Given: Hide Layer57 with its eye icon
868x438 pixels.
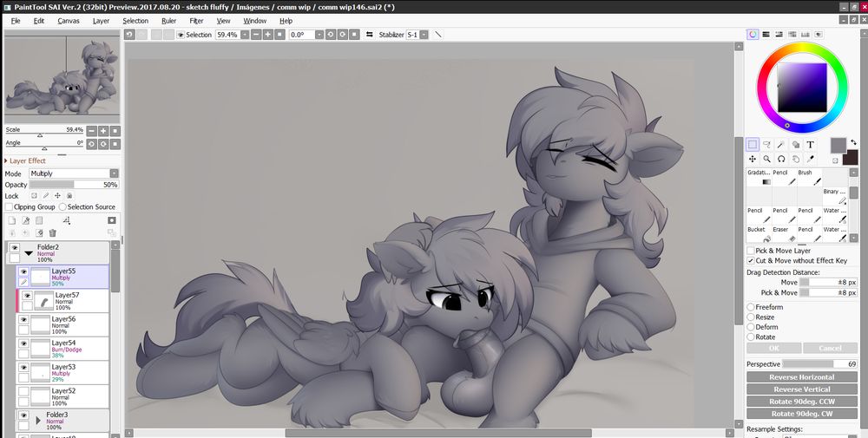Looking at the screenshot, I should point(27,295).
